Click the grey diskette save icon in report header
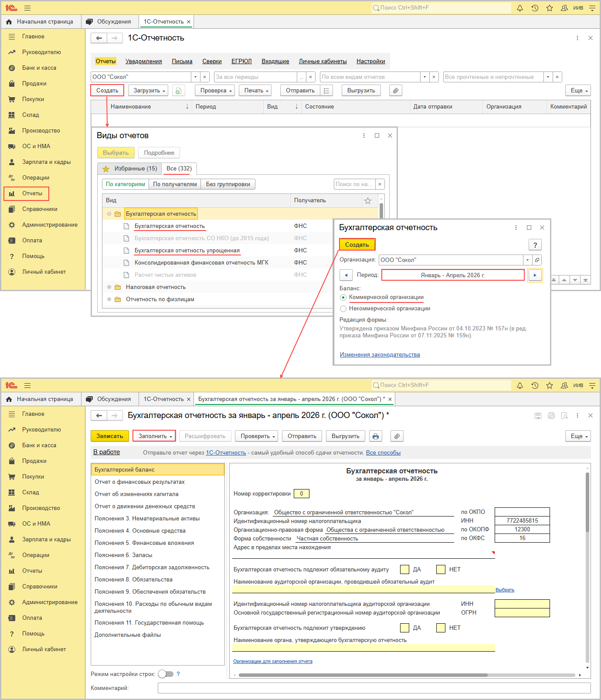This screenshot has width=601, height=700. 538,416
